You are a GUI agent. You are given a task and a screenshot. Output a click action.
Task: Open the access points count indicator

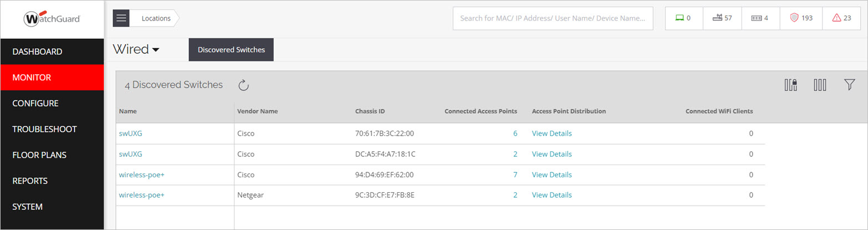coord(722,18)
